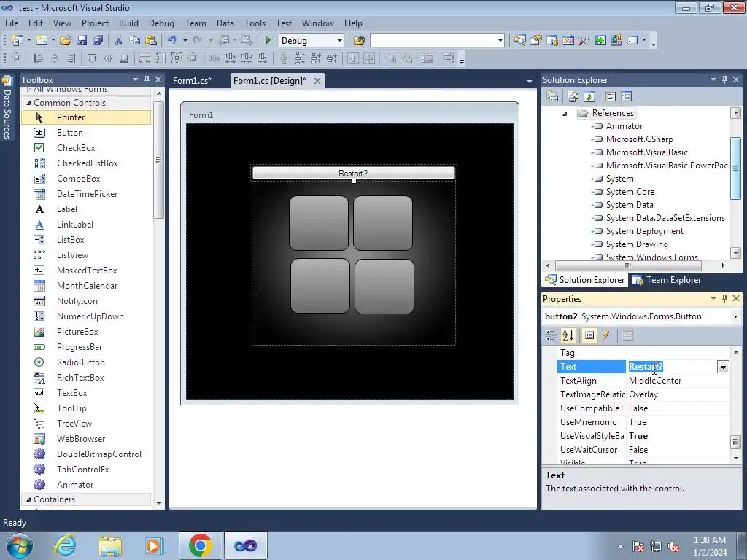Click the bottom-right gray tile on the form
This screenshot has width=747, height=560.
pyautogui.click(x=384, y=286)
